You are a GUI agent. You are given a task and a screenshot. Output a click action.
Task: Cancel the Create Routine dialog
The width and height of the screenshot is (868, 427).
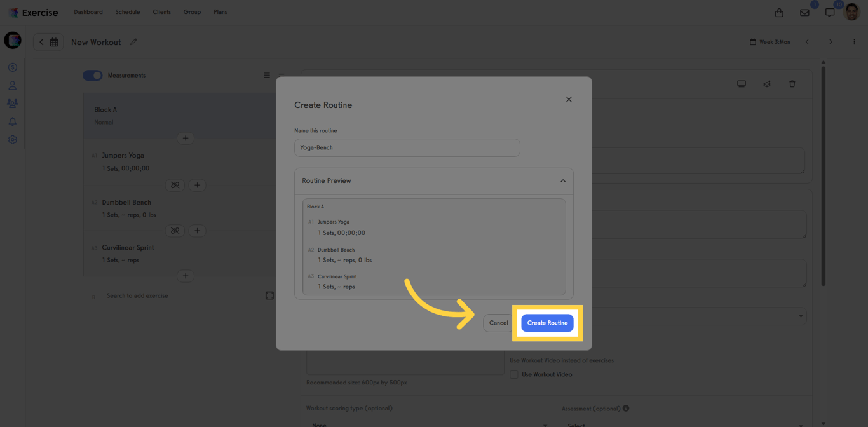(x=498, y=323)
